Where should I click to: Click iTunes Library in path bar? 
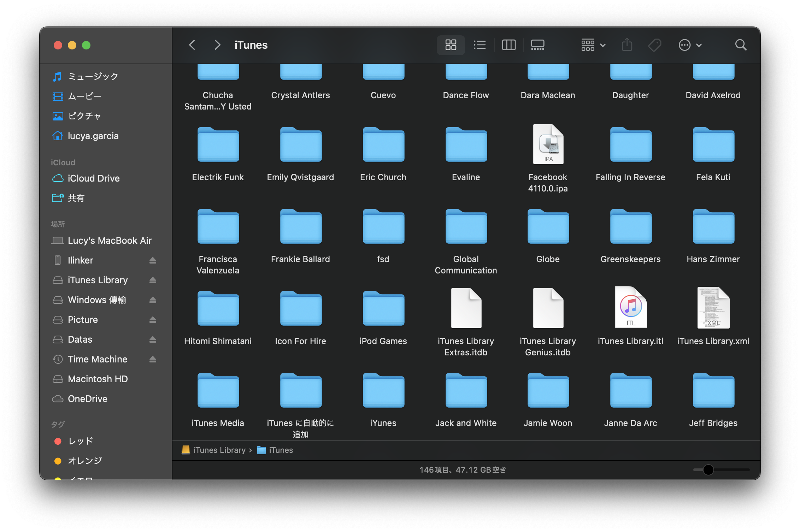click(219, 450)
